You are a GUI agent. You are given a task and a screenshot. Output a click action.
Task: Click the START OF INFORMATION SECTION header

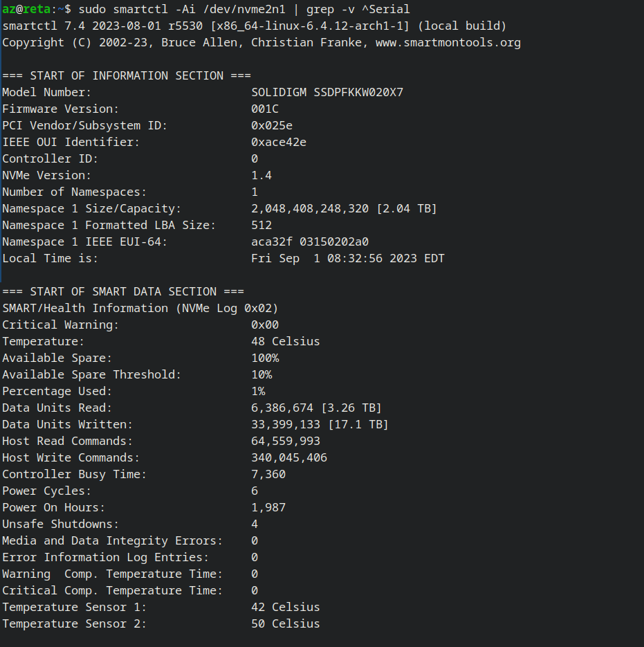(x=127, y=75)
